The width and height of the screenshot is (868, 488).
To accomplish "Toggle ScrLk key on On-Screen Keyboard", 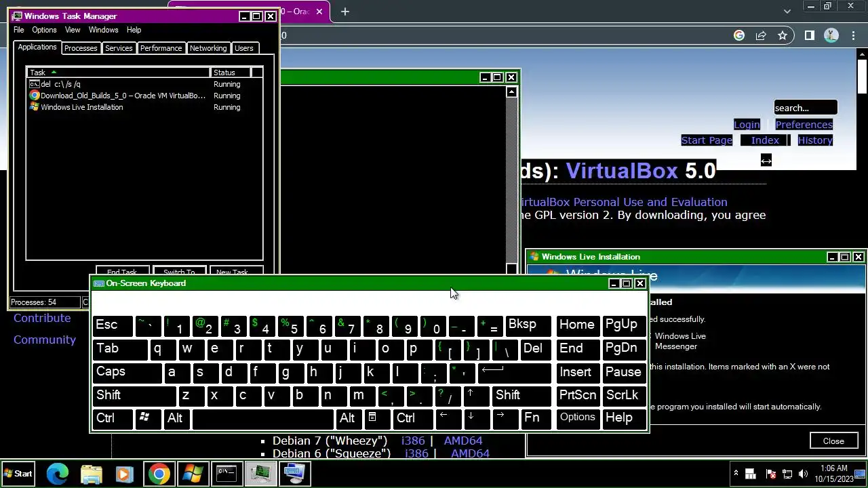I will tap(624, 396).
